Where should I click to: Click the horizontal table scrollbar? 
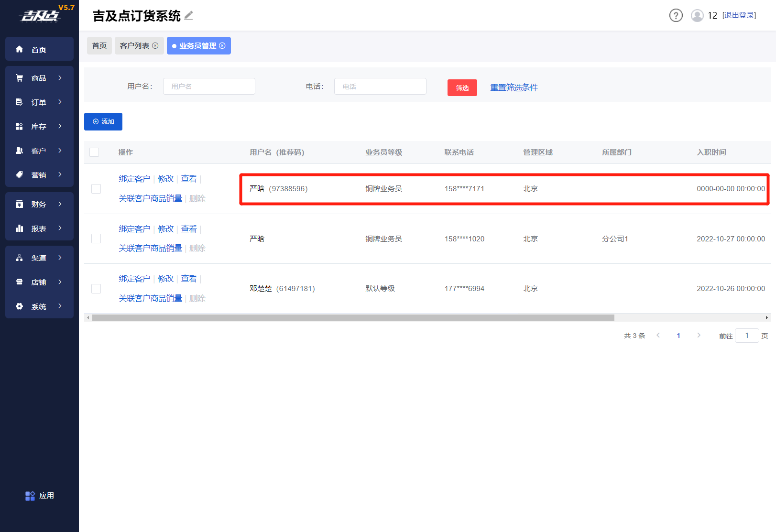(x=353, y=318)
